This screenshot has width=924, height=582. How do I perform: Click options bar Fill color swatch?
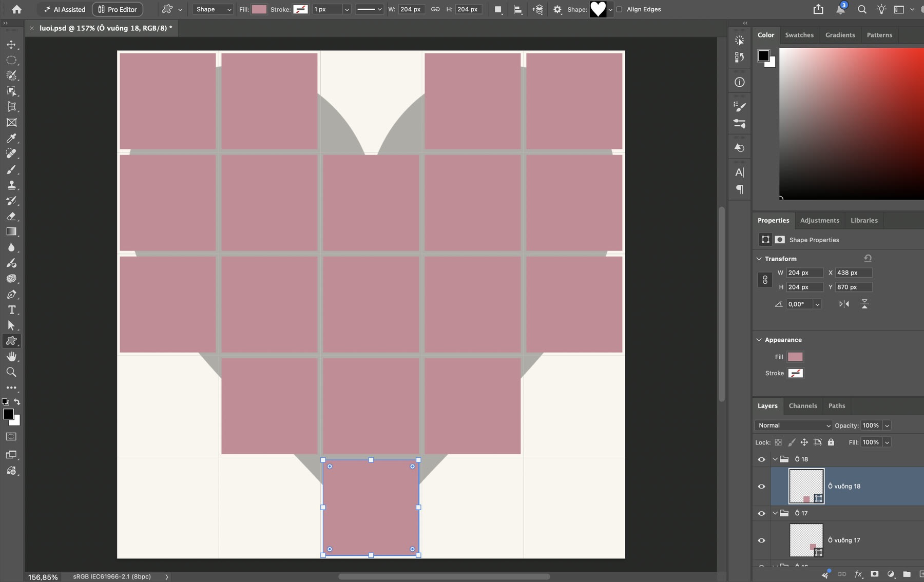[259, 9]
